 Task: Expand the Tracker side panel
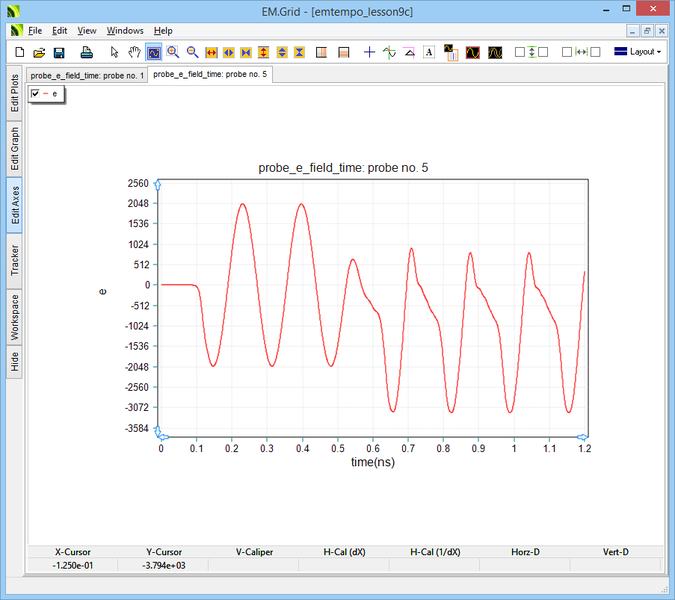point(15,260)
